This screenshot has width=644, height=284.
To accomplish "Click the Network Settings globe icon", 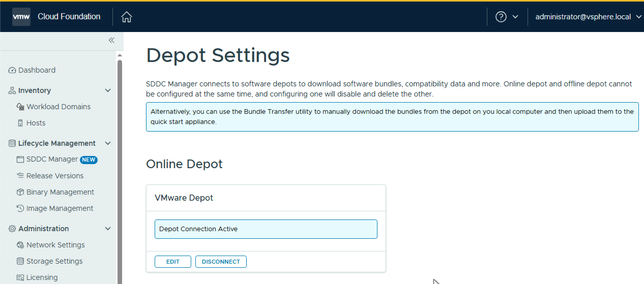I will coord(20,245).
